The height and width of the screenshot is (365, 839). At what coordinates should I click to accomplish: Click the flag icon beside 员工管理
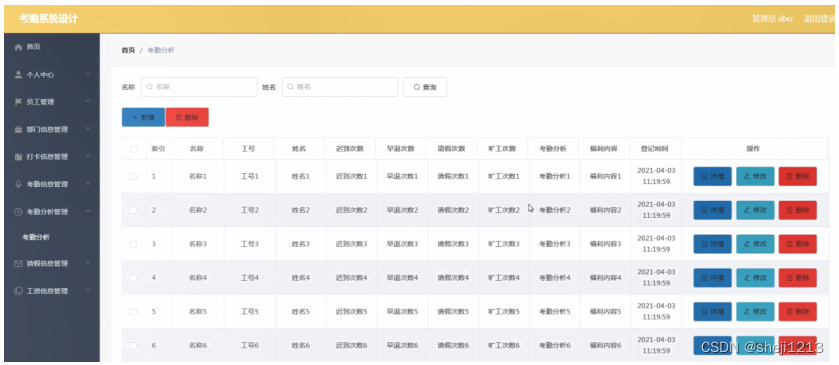click(18, 102)
